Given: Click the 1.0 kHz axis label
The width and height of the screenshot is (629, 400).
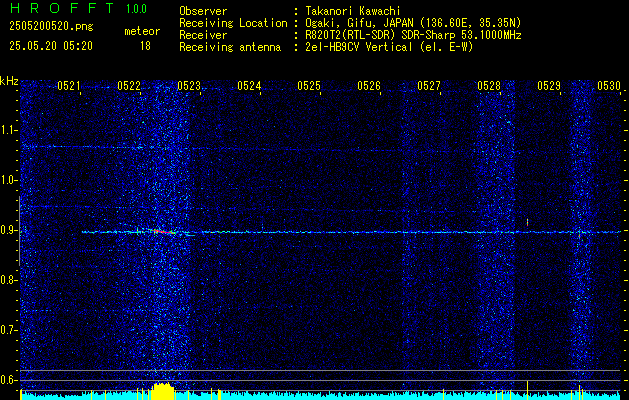Looking at the screenshot, I should pyautogui.click(x=10, y=180).
